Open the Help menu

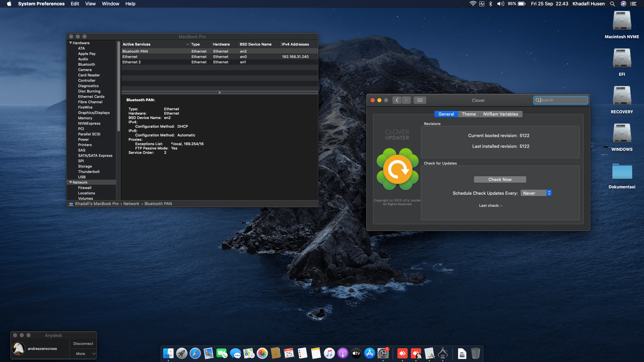(130, 4)
